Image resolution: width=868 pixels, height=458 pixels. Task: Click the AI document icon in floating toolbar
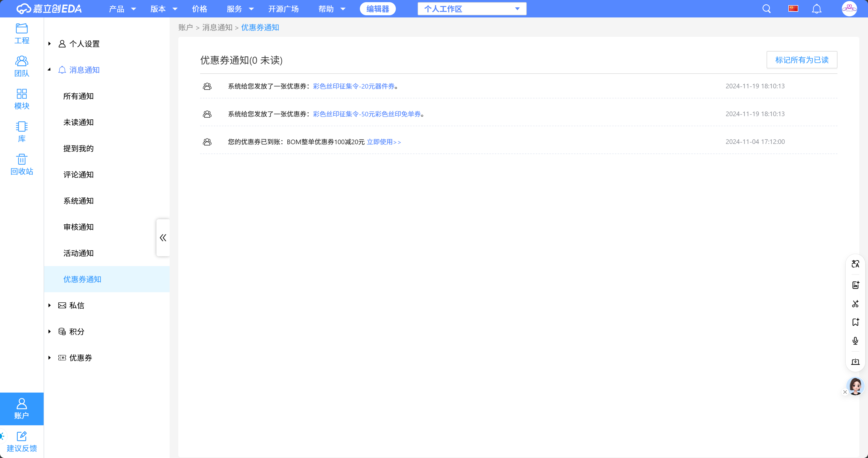[x=855, y=285]
